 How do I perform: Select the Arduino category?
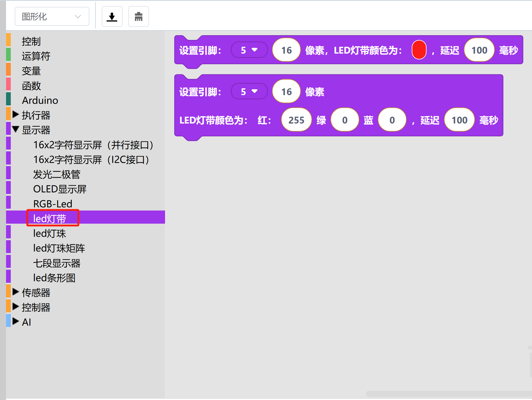40,100
